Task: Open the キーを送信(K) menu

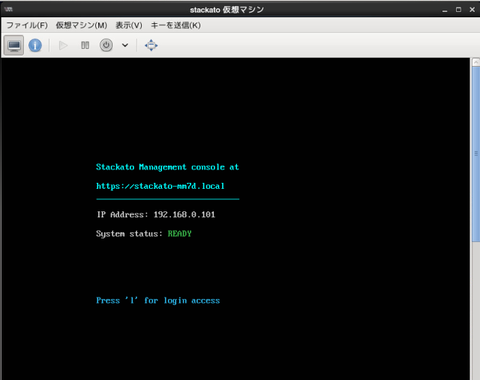Action: tap(176, 25)
